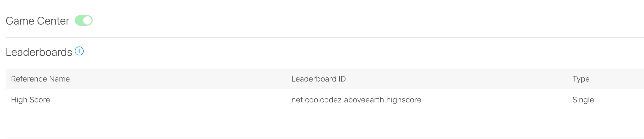Viewport: 644px width, 139px height.
Task: Click the Type column header
Action: point(581,79)
